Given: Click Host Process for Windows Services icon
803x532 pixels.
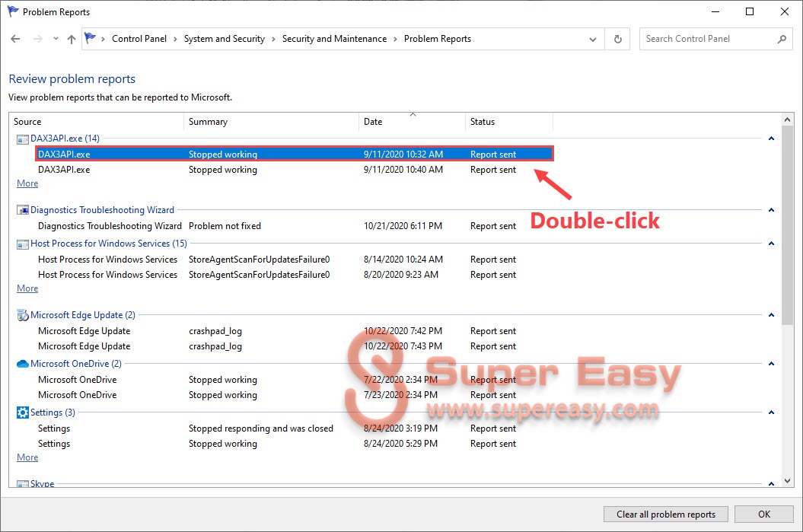Looking at the screenshot, I should point(23,244).
